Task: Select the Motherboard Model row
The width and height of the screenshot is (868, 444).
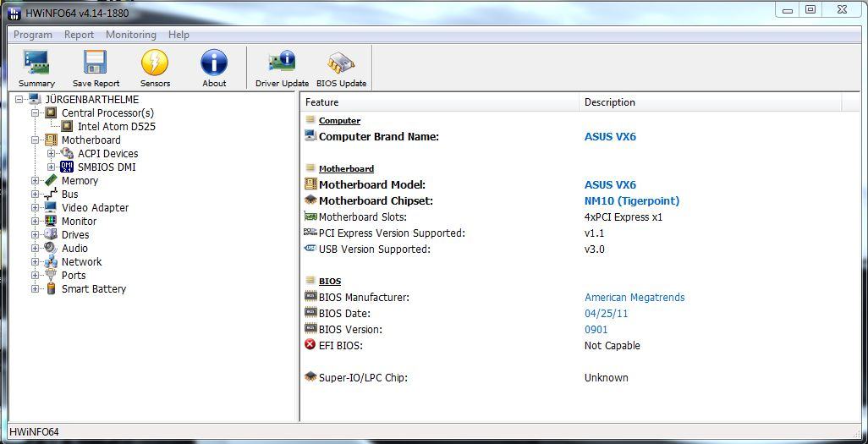Action: click(x=579, y=184)
